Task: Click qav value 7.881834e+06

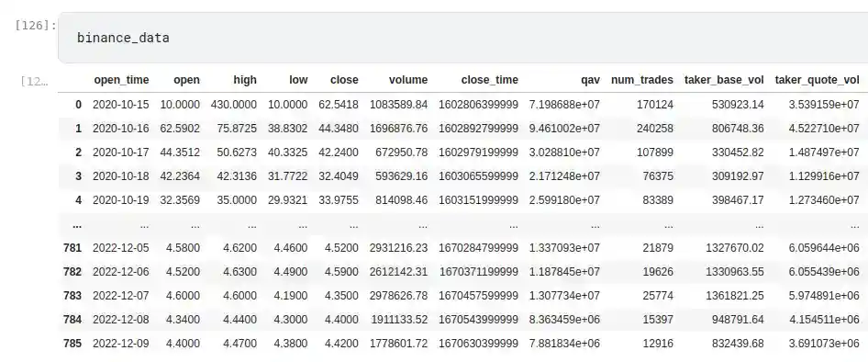Action: pyautogui.click(x=564, y=343)
